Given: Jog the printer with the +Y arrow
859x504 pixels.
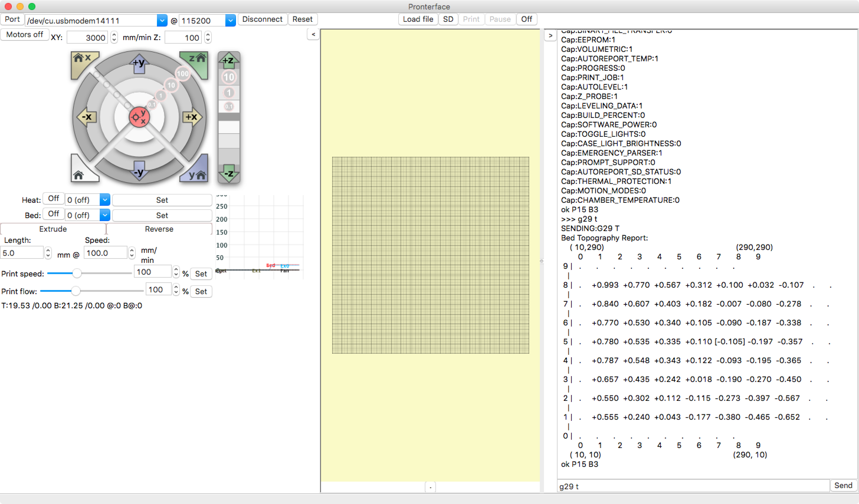Looking at the screenshot, I should [139, 63].
